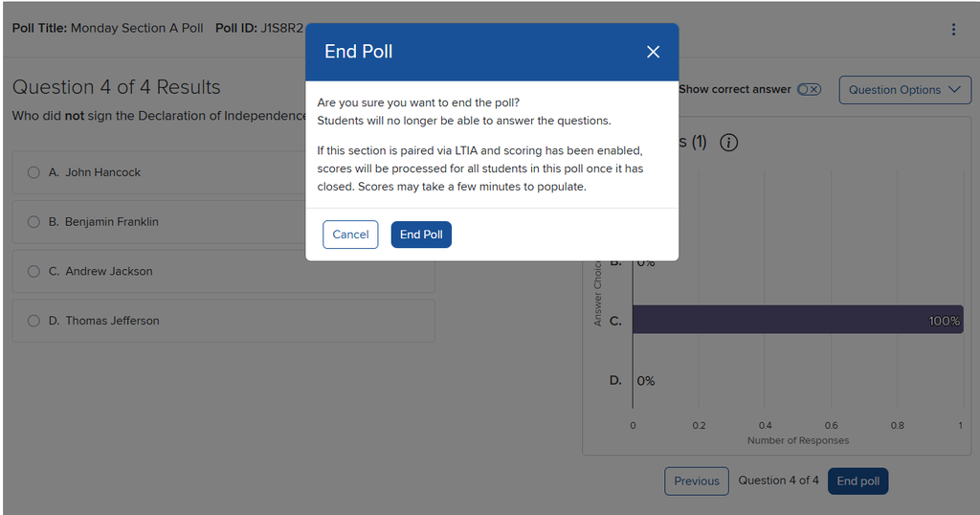Click the 100% bar for answer C
980x515 pixels.
click(x=797, y=320)
